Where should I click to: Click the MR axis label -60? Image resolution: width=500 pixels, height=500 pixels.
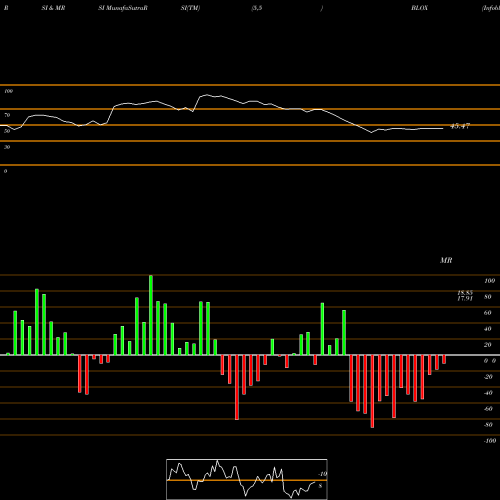(x=488, y=409)
